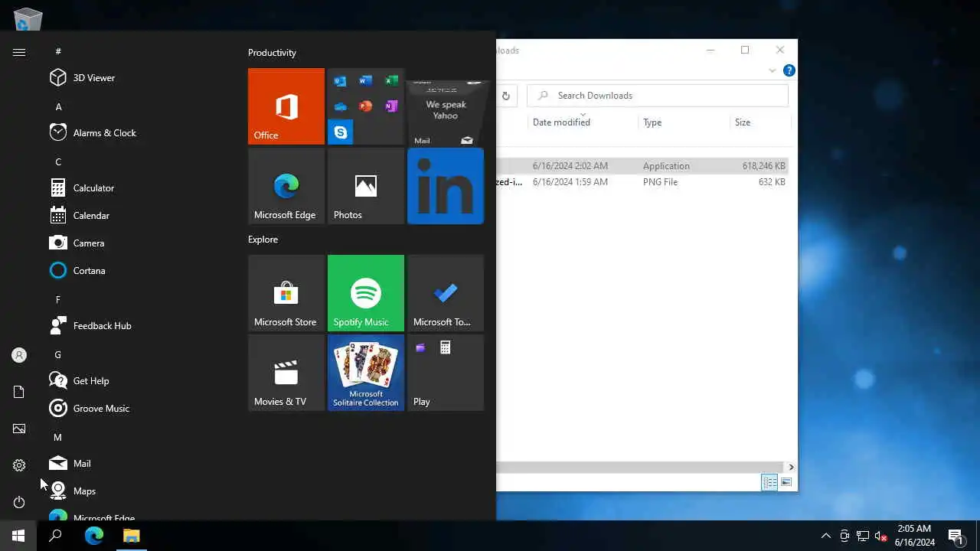Select the Application file row in Downloads
The image size is (980, 551).
[642, 166]
